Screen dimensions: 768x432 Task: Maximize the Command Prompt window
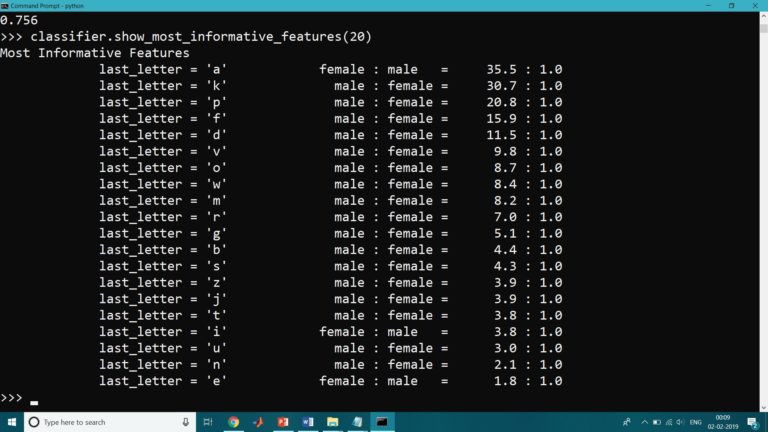pyautogui.click(x=731, y=5)
